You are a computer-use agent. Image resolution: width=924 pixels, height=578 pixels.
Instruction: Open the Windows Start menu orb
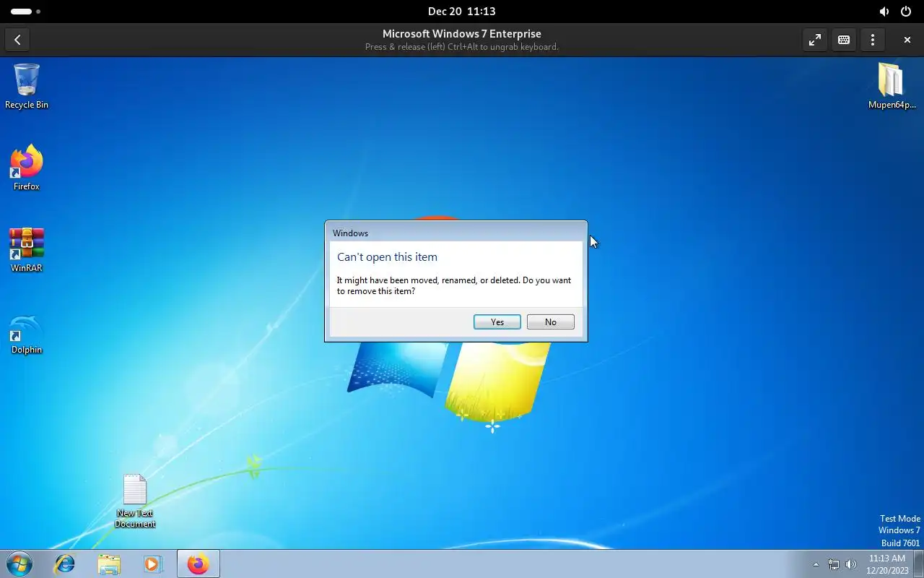(19, 564)
